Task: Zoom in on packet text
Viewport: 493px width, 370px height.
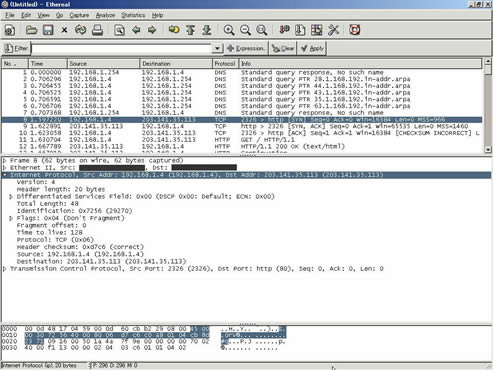Action: pyautogui.click(x=229, y=30)
